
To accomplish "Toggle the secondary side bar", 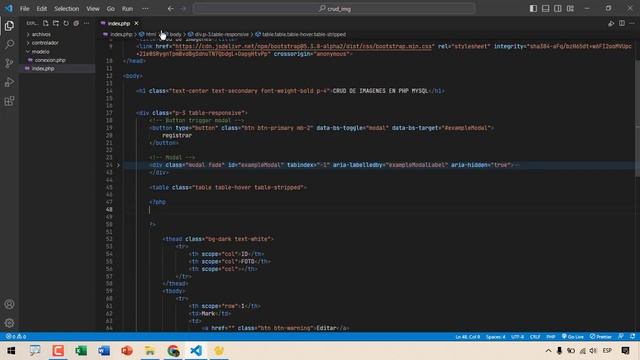I will coord(558,9).
